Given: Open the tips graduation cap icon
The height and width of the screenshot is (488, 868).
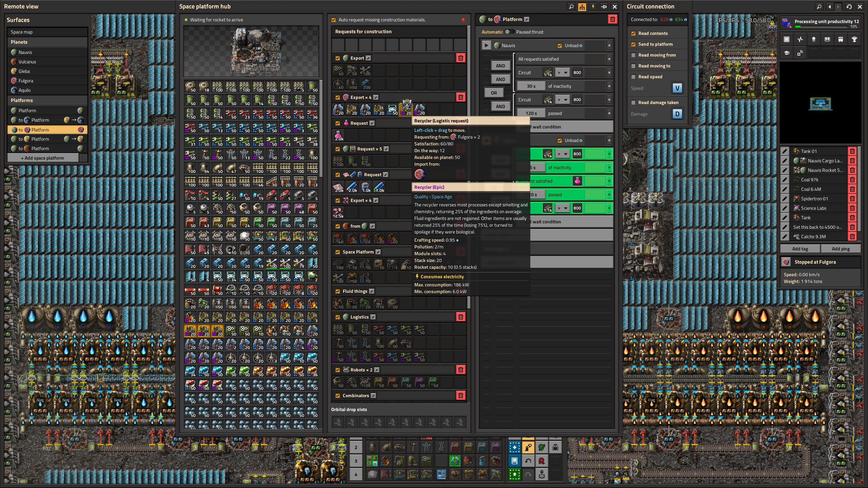Looking at the screenshot, I should pyautogui.click(x=787, y=53).
